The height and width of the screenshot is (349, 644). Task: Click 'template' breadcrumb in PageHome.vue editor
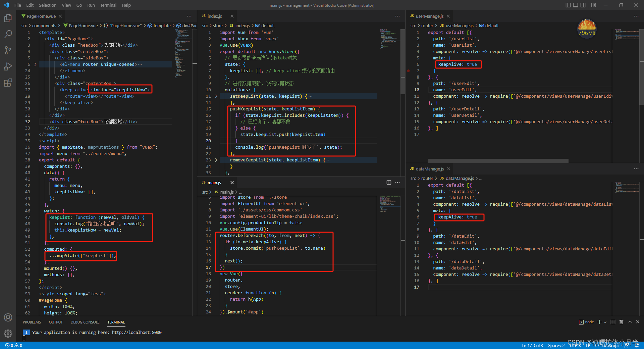[162, 26]
